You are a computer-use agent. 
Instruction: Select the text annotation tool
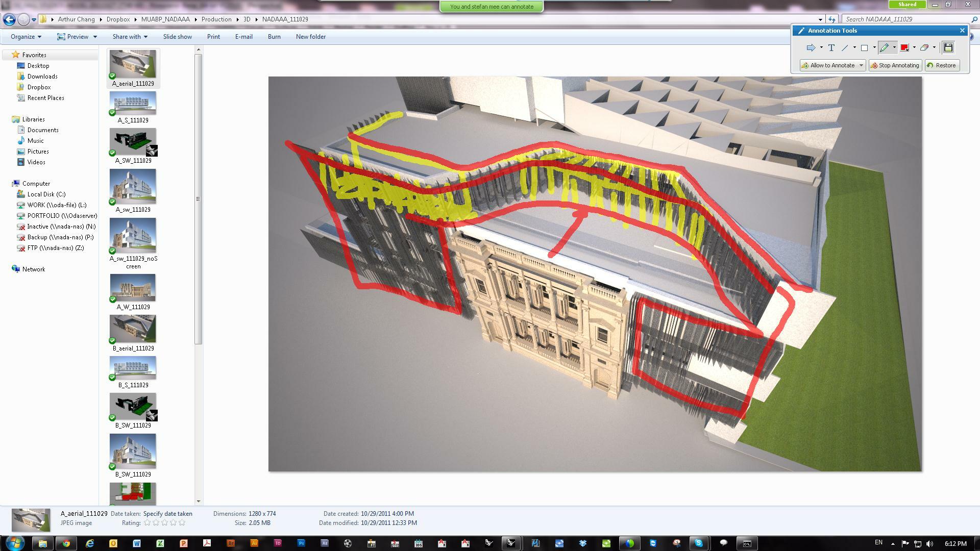[831, 48]
